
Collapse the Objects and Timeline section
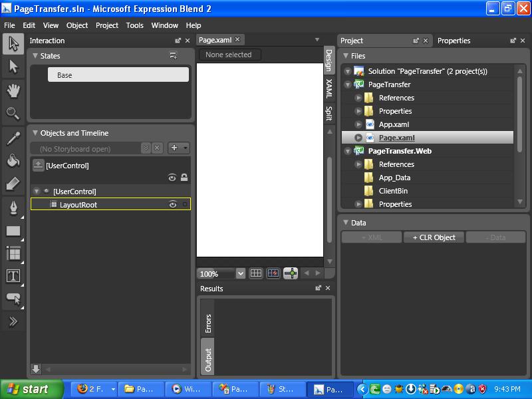pos(35,132)
